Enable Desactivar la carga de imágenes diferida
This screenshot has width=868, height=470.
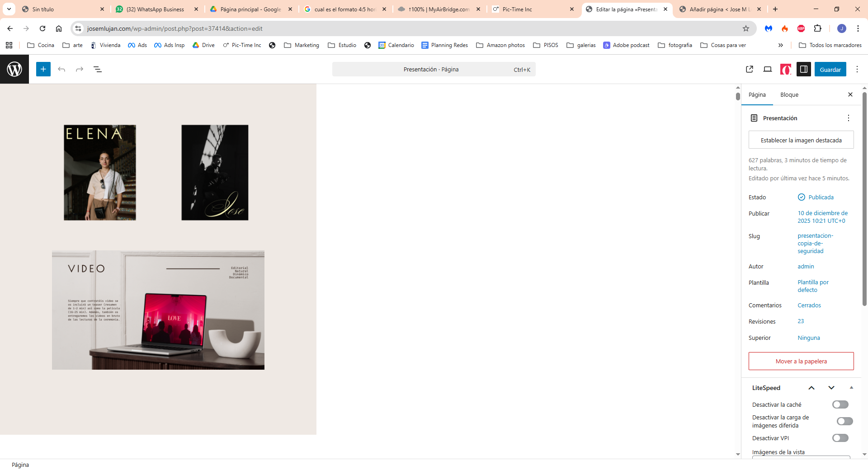[x=844, y=421]
